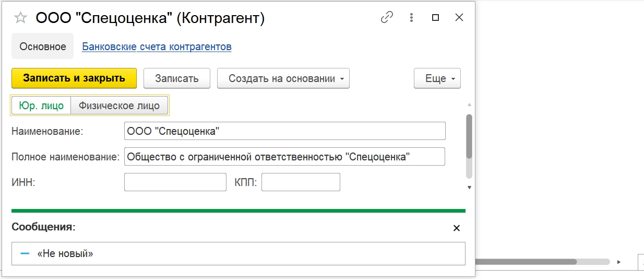Focus the empty КПП field
644x279 pixels.
click(301, 182)
